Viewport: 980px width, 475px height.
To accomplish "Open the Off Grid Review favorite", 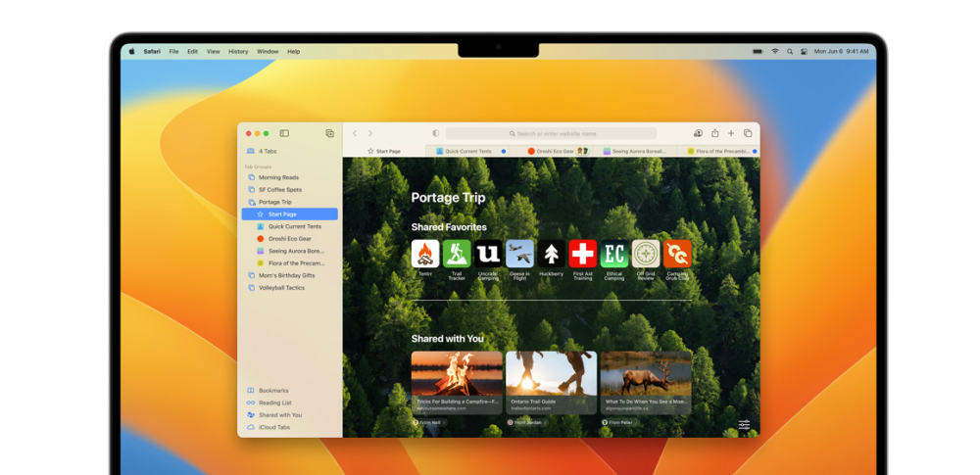I will [646, 254].
